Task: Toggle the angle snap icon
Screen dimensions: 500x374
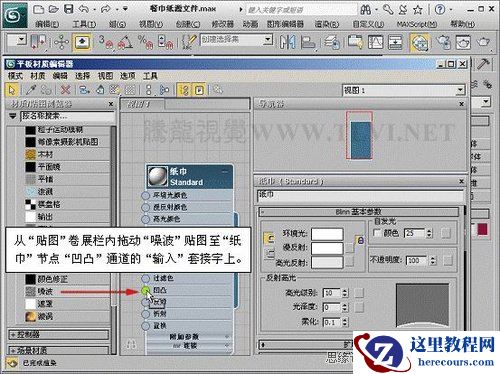Action: (x=125, y=42)
